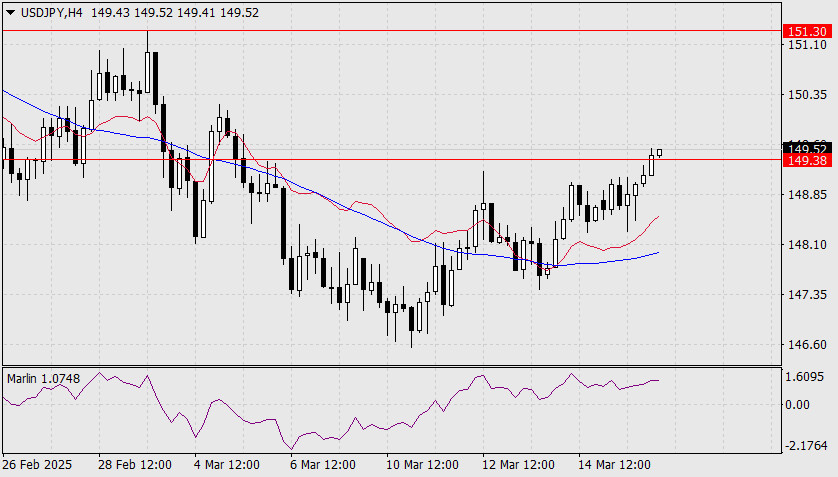
Task: Click the 14 Mar 12:00 time label
Action: [615, 465]
